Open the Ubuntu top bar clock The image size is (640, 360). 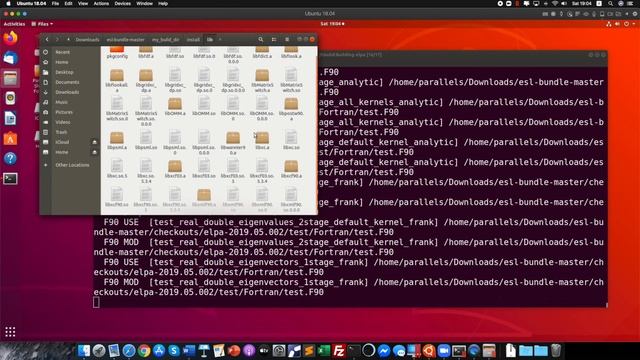tap(332, 24)
